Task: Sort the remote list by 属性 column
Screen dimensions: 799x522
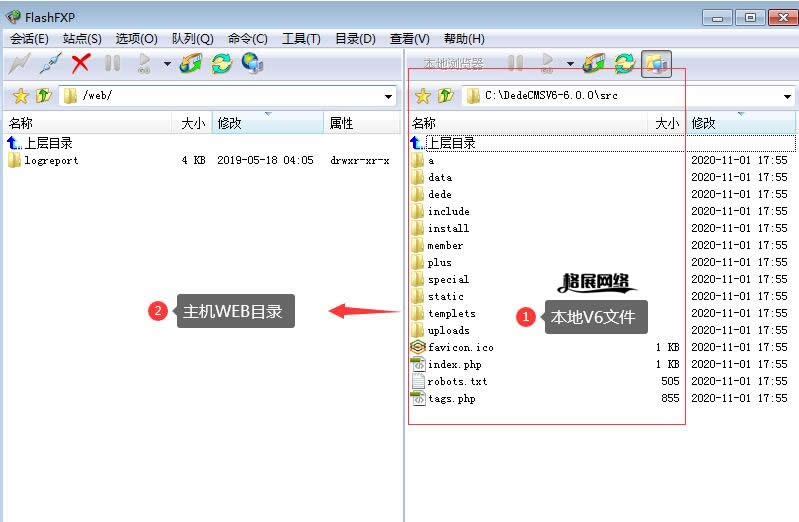Action: [x=342, y=123]
